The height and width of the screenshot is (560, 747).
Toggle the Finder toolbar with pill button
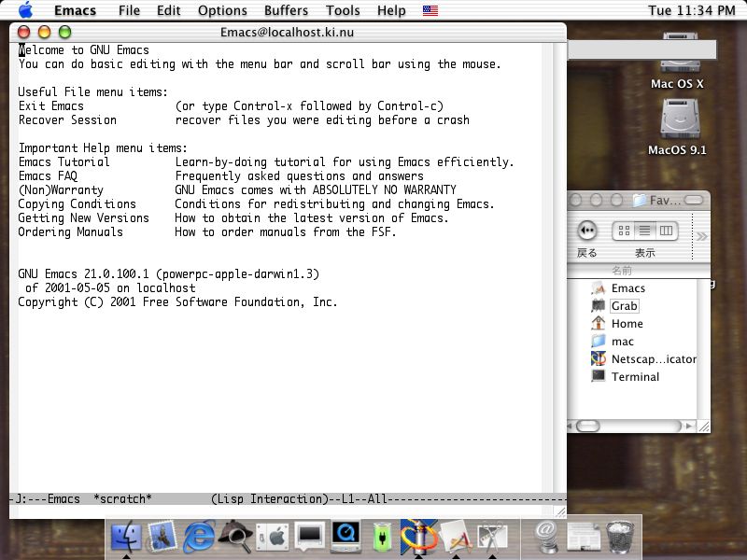[x=694, y=201]
